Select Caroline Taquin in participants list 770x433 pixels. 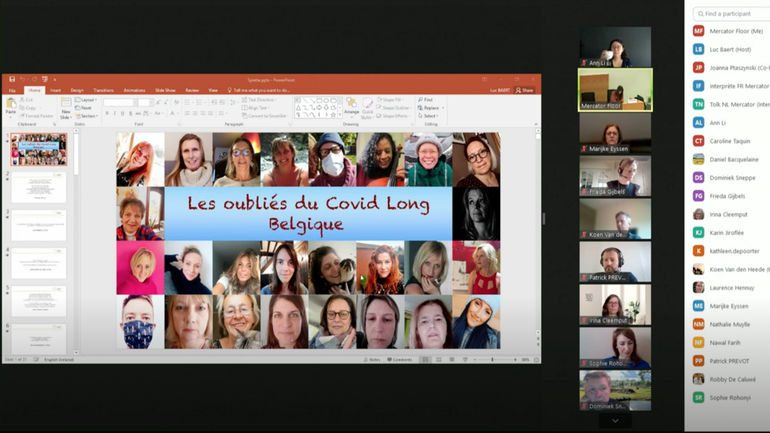point(729,141)
